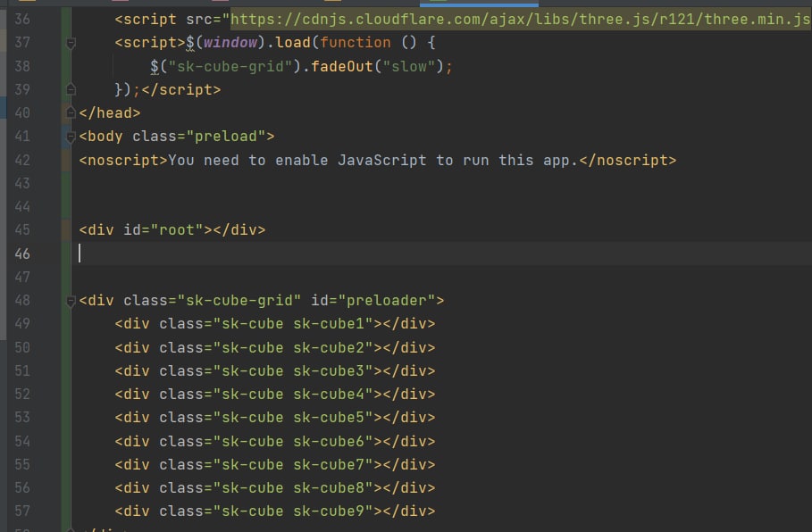Click the sk-cube3 class in line 51
Screen dimensions: 812x532
point(329,370)
